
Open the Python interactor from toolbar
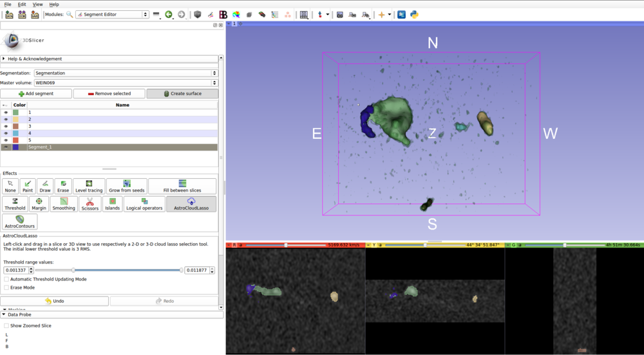pyautogui.click(x=414, y=14)
